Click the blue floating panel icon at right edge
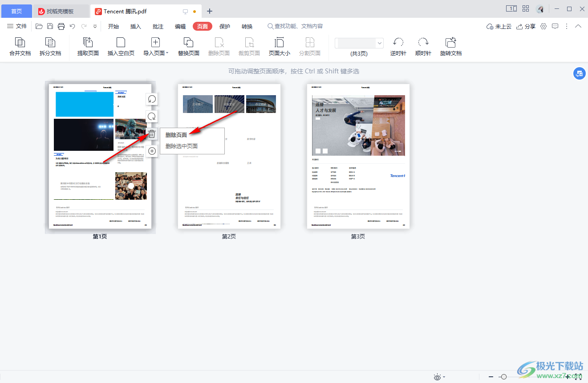 tap(579, 74)
